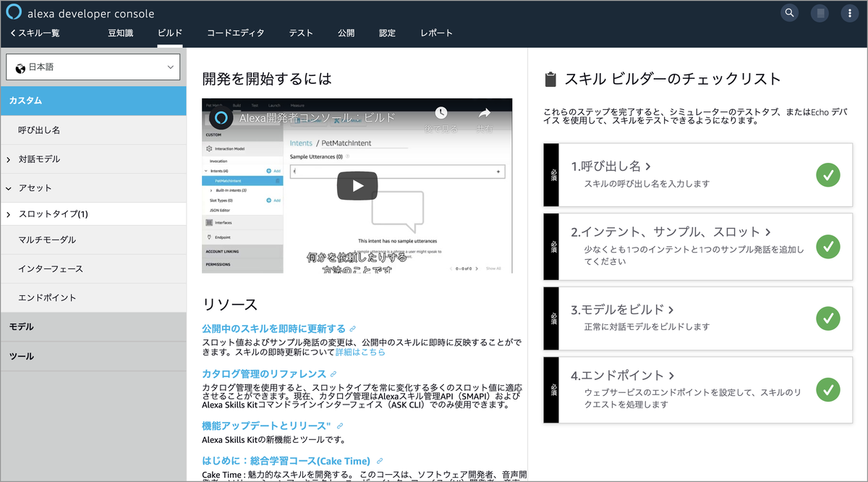Click green checkmark for 4.エンドポイント

pyautogui.click(x=828, y=389)
